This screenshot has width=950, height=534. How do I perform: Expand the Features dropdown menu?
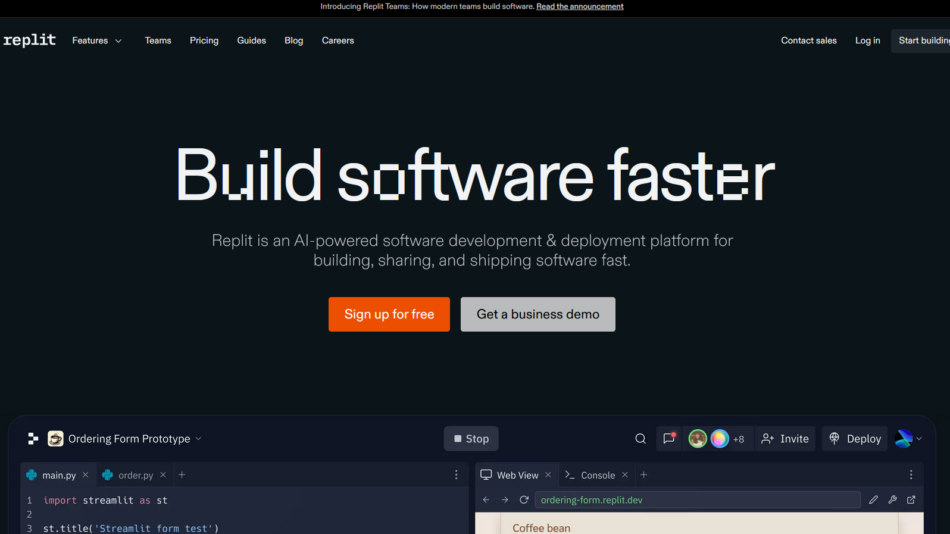(x=97, y=41)
